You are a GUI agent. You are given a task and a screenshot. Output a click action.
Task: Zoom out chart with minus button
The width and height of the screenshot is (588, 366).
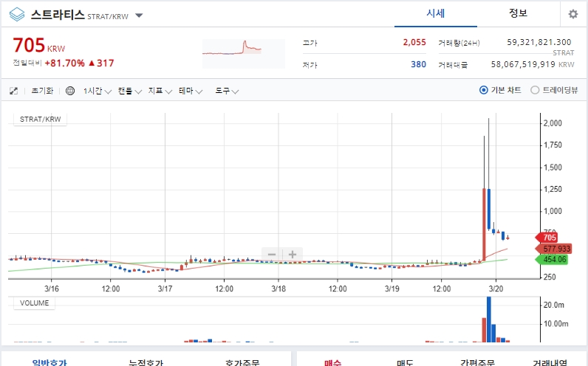[x=272, y=255]
